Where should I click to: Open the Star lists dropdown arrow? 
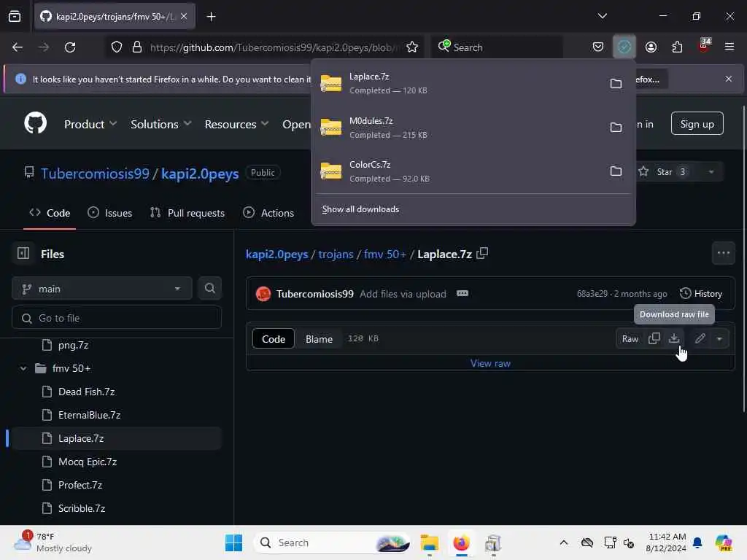[x=711, y=171]
